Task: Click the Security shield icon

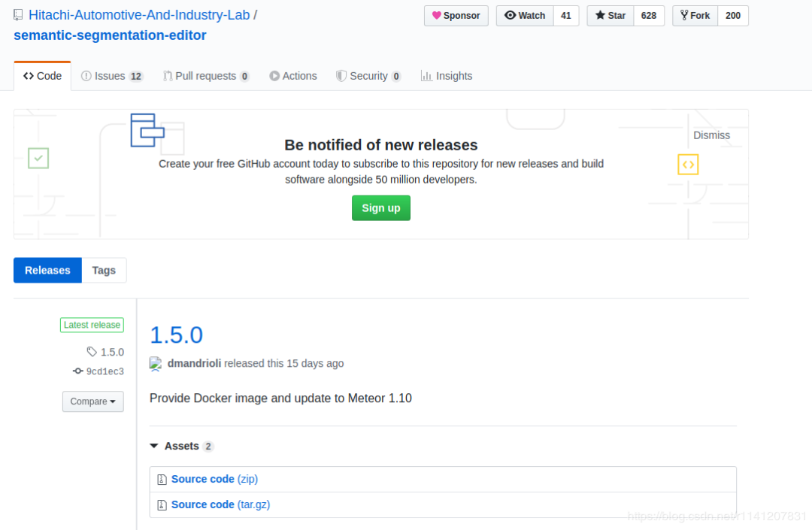Action: [x=341, y=76]
